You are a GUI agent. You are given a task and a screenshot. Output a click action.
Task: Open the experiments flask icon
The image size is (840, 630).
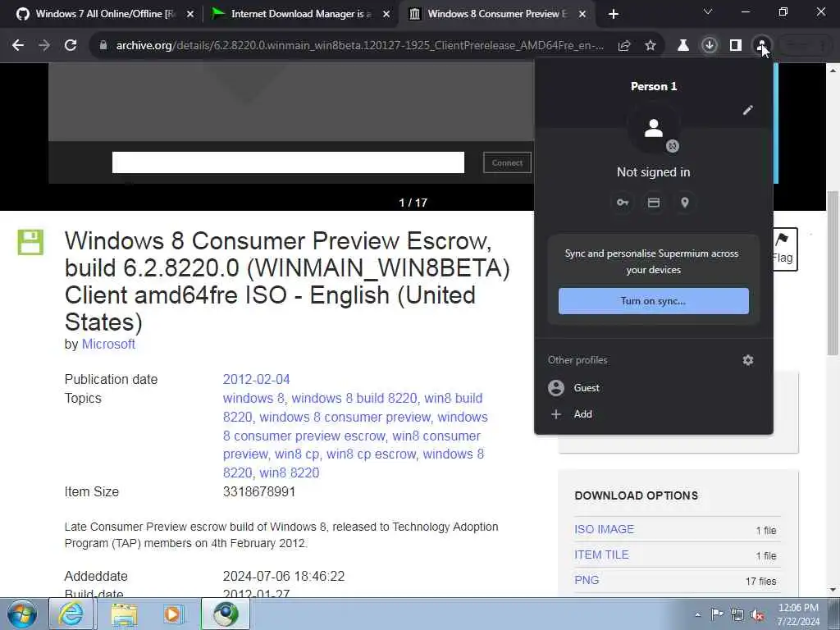tap(683, 46)
